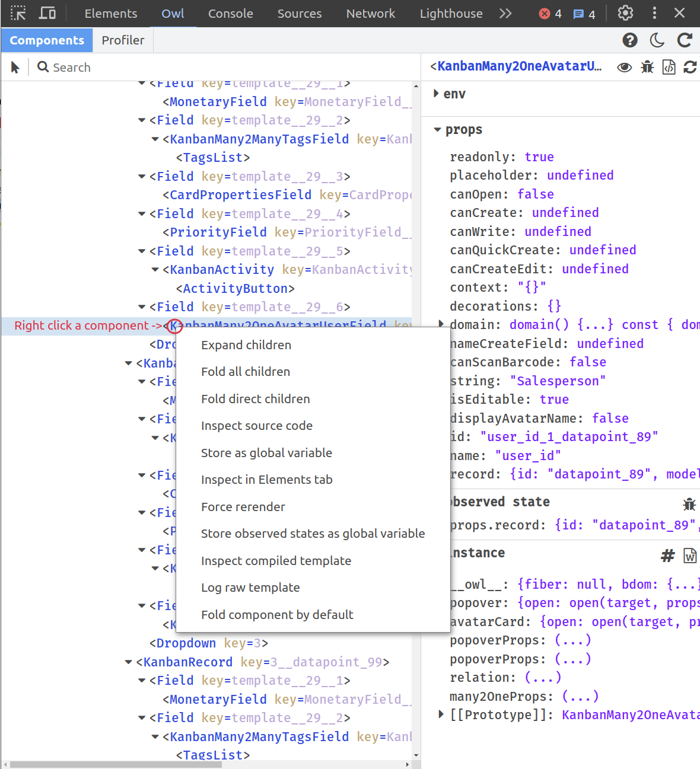700x769 pixels.
Task: Click the relation (...) getter value
Action: [543, 677]
